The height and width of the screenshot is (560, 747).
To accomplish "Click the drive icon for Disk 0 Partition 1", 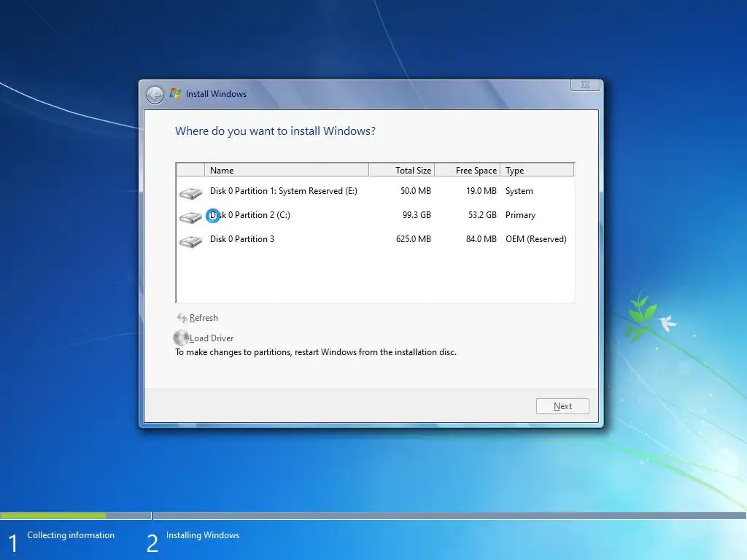I will [x=190, y=193].
